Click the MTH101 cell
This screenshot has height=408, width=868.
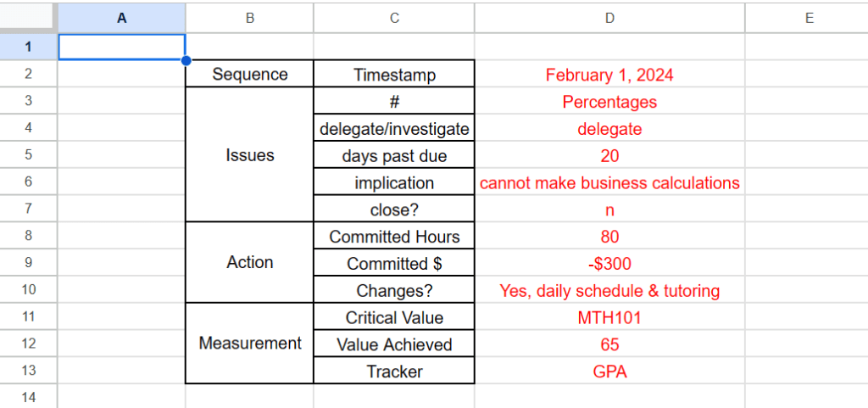coord(609,318)
